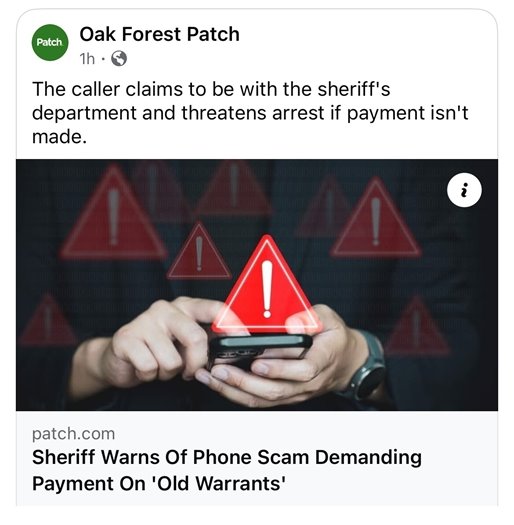Open the scam warning article image
514x525 pixels.
(257, 285)
